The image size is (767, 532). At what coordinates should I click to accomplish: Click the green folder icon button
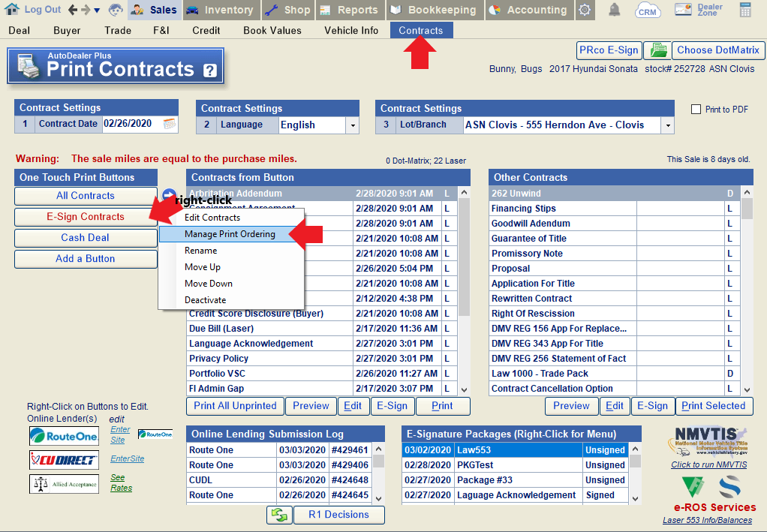(657, 50)
